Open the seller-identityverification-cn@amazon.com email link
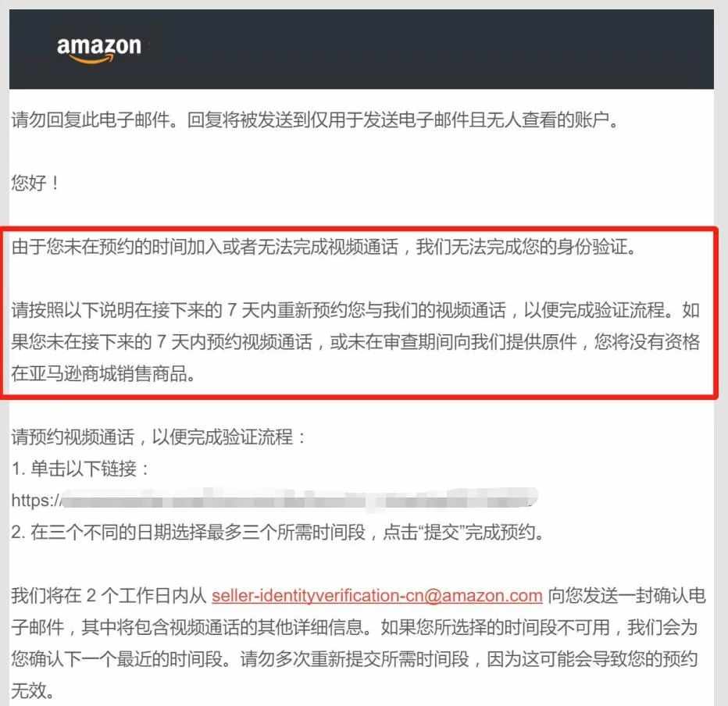 coord(377,596)
